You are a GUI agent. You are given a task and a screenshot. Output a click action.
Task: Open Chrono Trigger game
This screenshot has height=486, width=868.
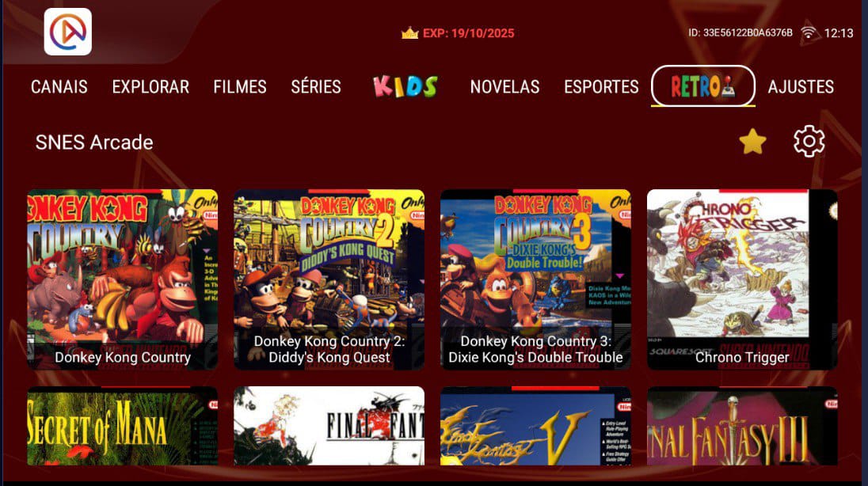(742, 279)
